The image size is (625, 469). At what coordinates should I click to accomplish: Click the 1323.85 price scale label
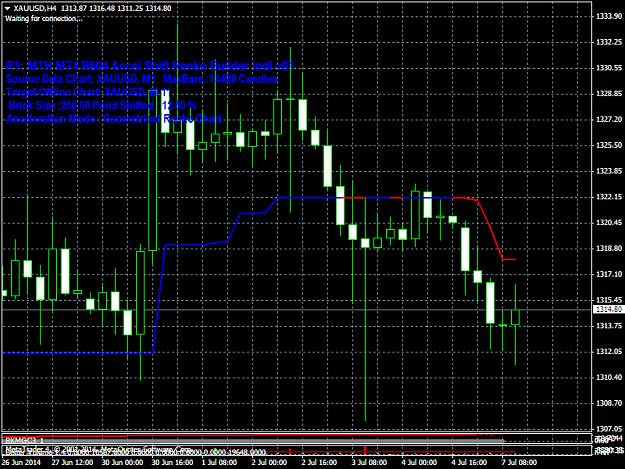coord(609,171)
